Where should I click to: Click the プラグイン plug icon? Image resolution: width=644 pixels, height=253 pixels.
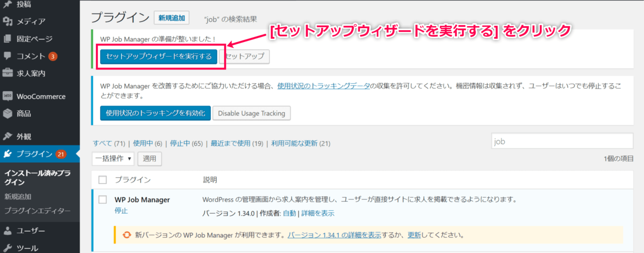tap(8, 154)
